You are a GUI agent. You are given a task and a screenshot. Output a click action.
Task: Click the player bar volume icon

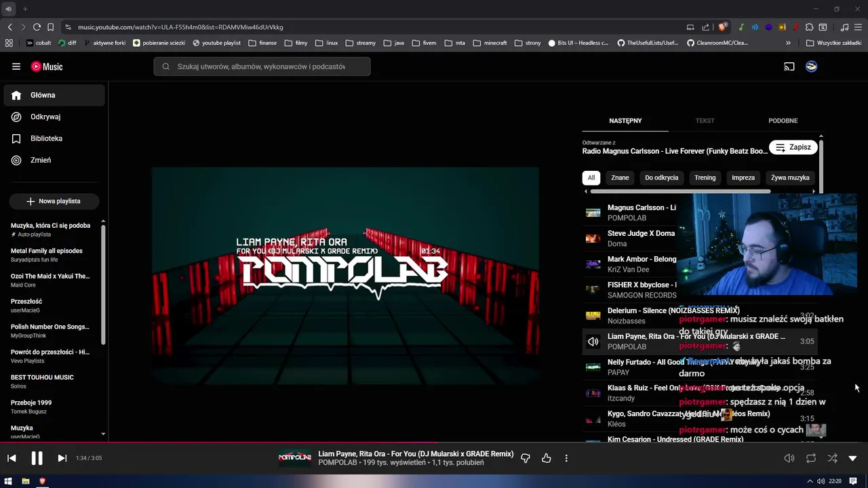click(789, 458)
